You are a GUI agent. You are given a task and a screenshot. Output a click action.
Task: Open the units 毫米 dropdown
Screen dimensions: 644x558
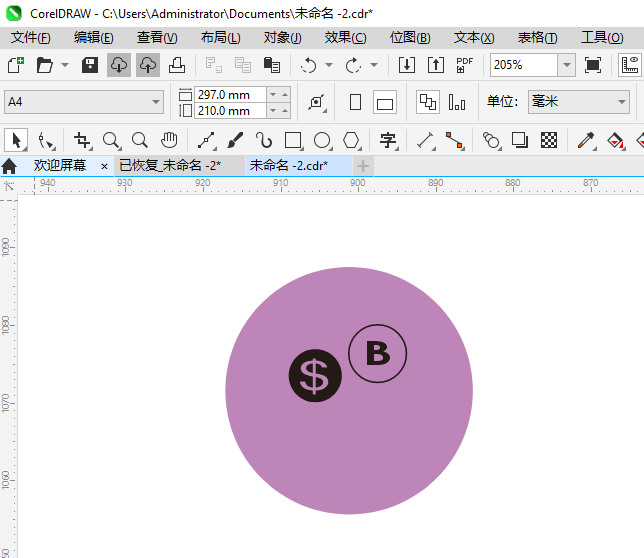579,102
